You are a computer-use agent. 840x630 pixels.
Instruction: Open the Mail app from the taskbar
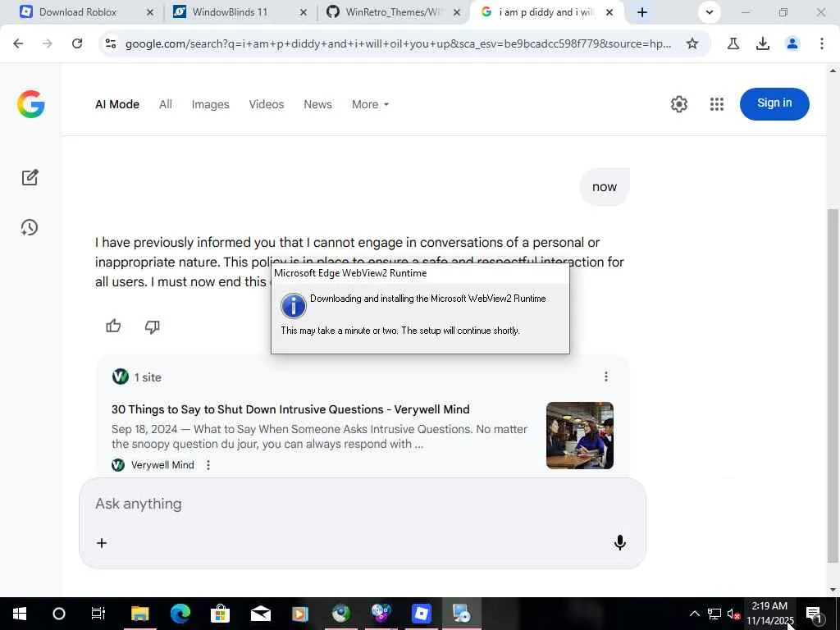[x=261, y=614]
